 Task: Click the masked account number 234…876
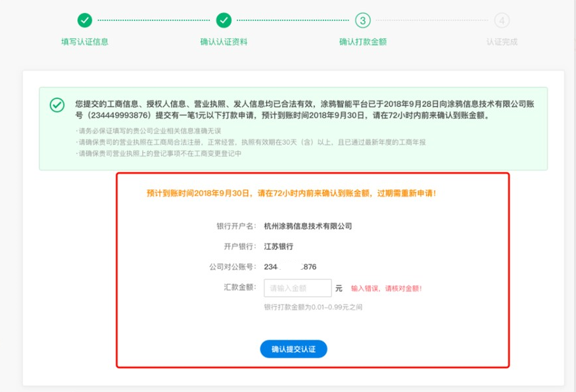pos(290,267)
